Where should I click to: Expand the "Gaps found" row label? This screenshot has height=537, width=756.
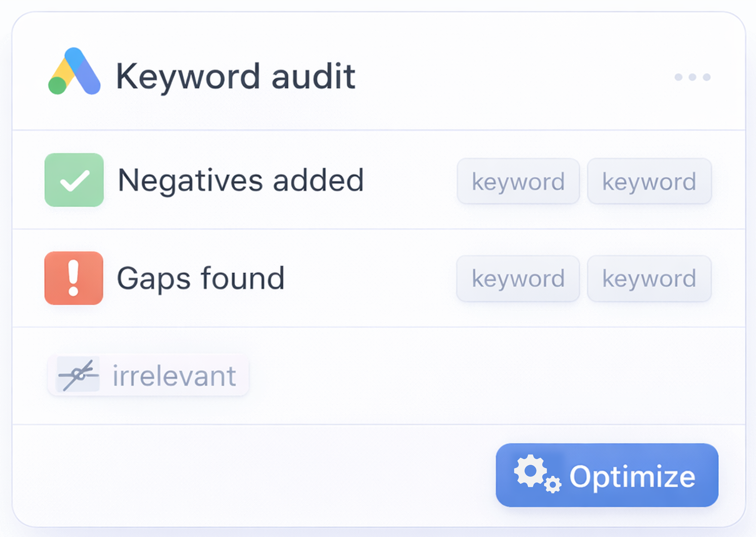pyautogui.click(x=201, y=278)
